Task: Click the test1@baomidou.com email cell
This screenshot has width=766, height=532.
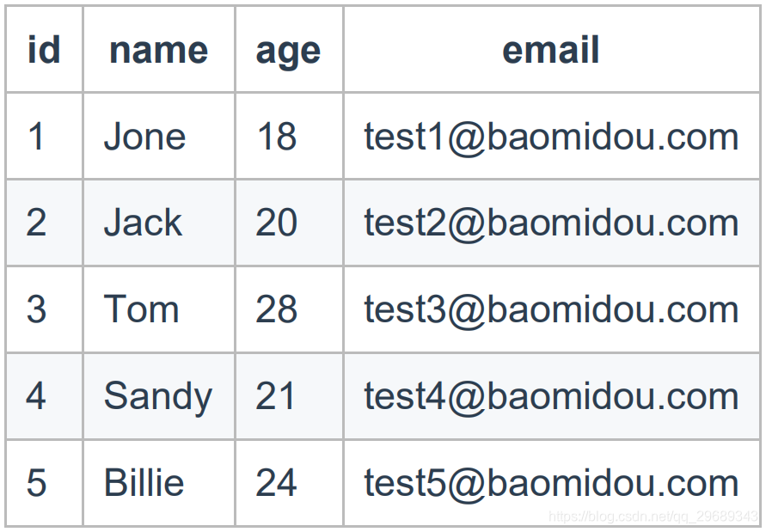Action: [x=551, y=137]
